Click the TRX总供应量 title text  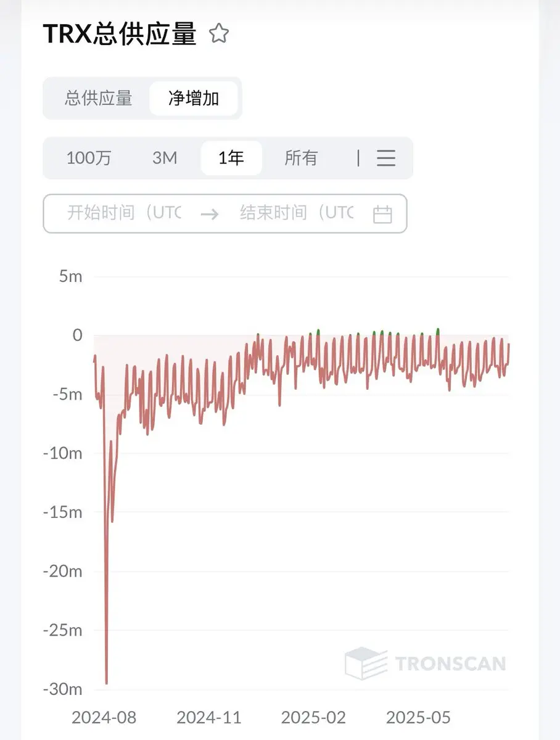coord(120,33)
